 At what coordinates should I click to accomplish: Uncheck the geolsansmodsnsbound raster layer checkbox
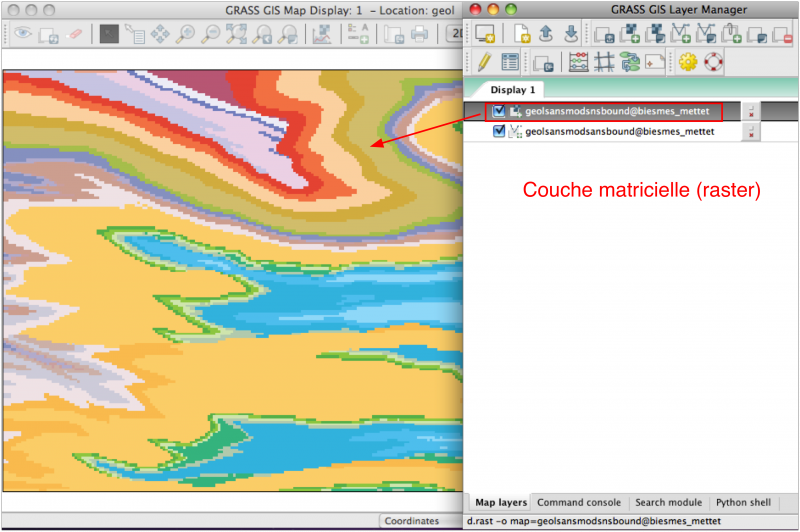[x=499, y=111]
